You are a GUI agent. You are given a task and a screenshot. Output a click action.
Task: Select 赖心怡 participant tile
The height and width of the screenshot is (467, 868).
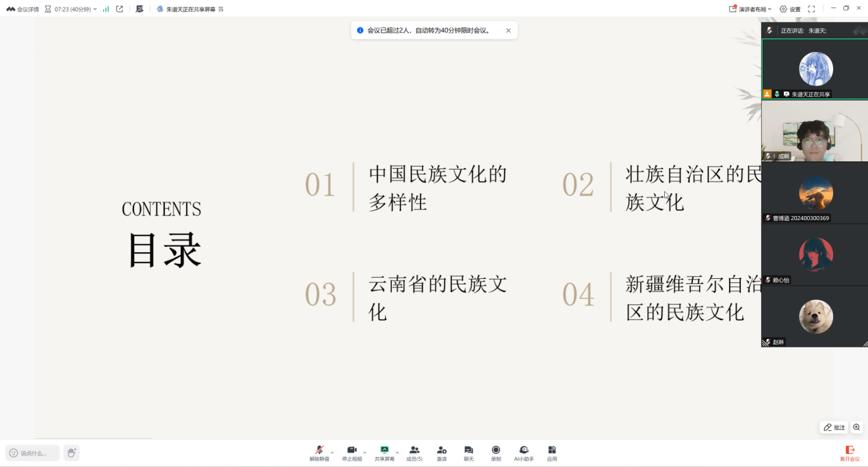pyautogui.click(x=815, y=254)
